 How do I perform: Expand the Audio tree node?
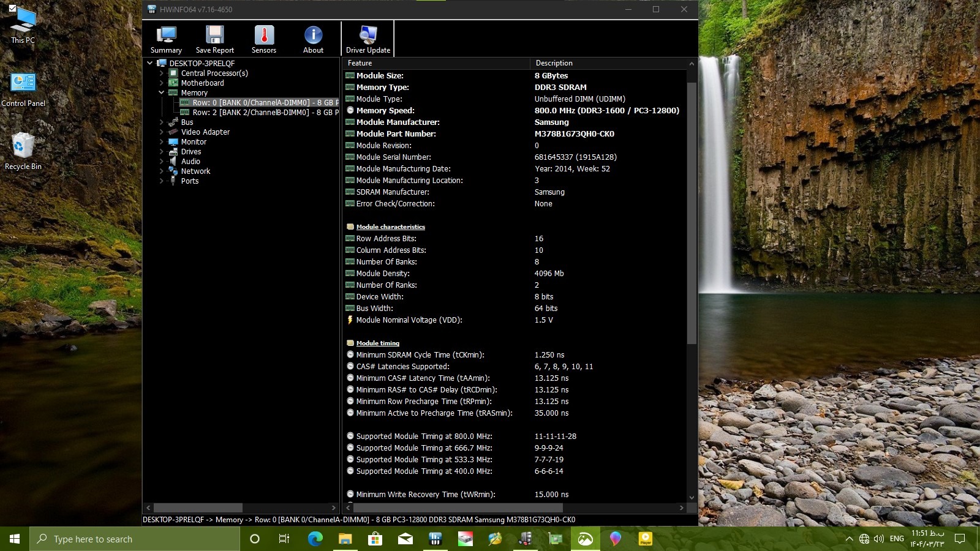162,162
